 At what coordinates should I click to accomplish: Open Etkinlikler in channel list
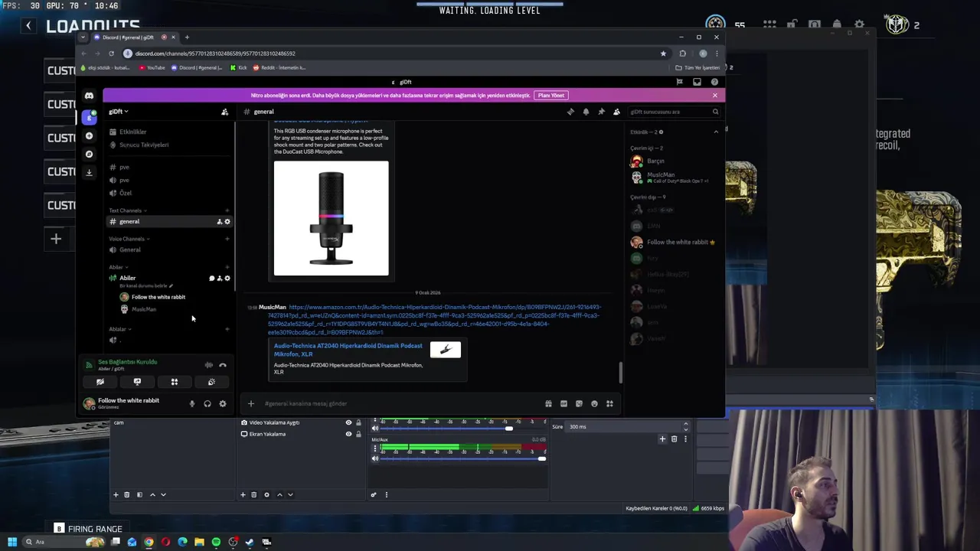pos(133,132)
